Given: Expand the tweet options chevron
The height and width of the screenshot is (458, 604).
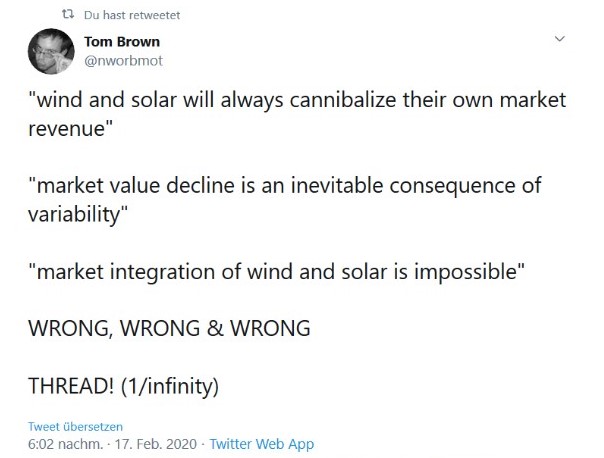Looking at the screenshot, I should [x=559, y=39].
